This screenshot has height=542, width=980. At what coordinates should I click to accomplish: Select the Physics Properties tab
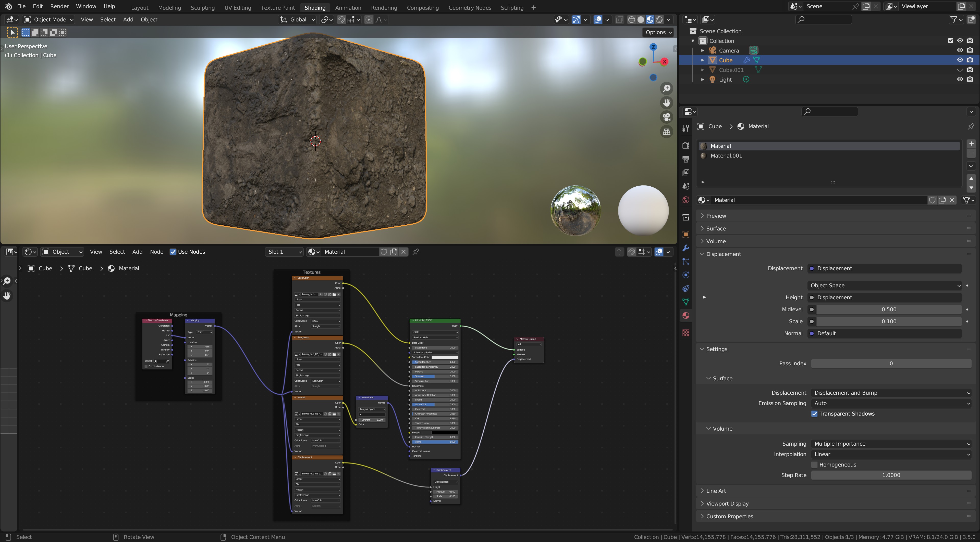685,275
